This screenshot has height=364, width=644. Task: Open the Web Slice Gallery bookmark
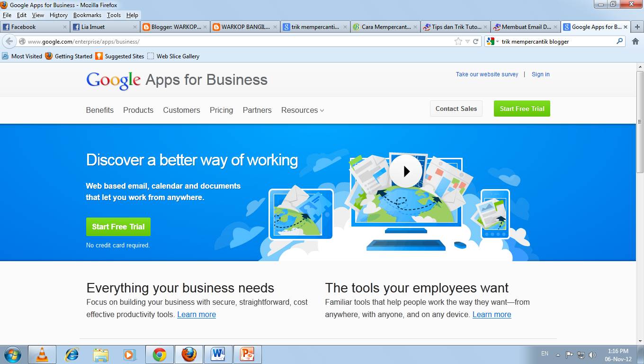[173, 56]
